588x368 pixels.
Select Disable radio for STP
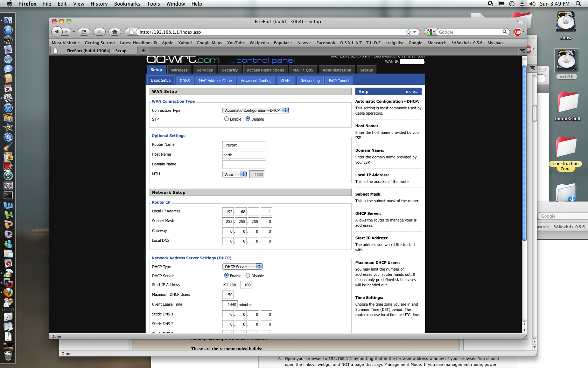point(248,119)
